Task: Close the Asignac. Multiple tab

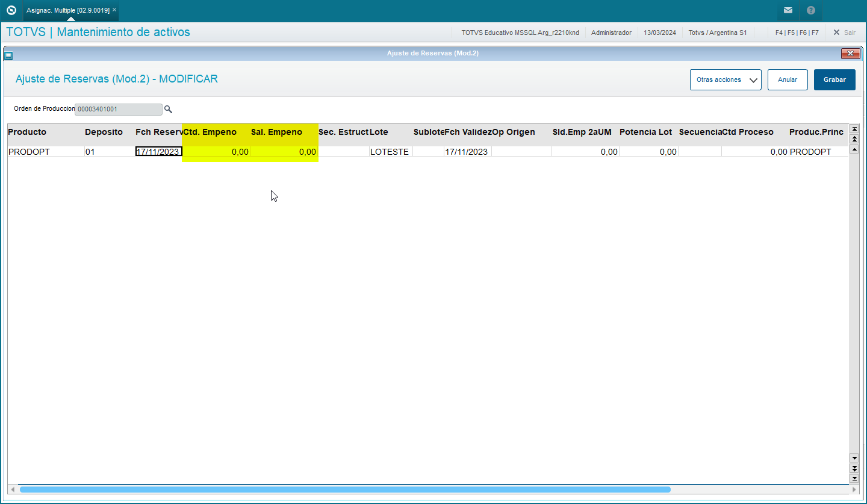Action: 114,10
